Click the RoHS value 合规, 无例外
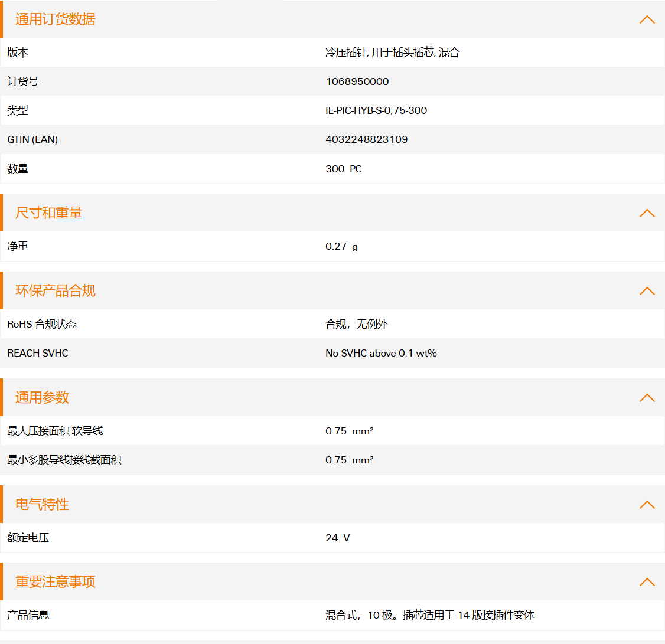 [357, 324]
